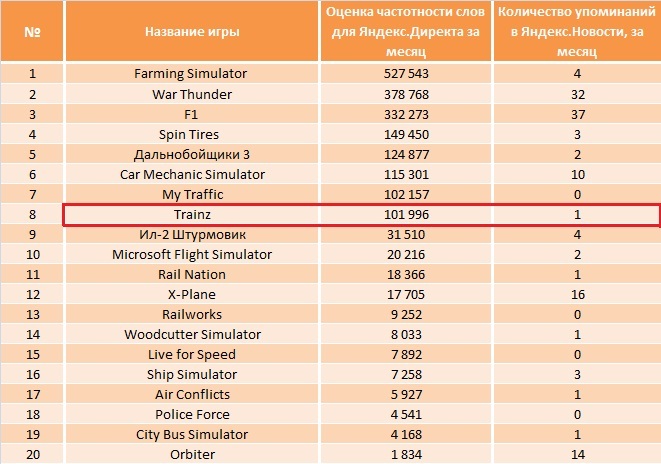
Task: Select the value 527 543 cell
Action: 406,73
